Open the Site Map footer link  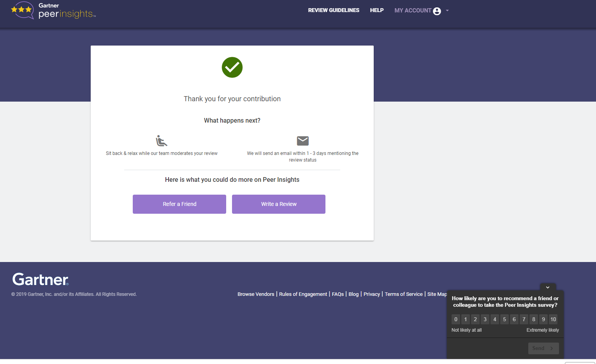pos(437,294)
